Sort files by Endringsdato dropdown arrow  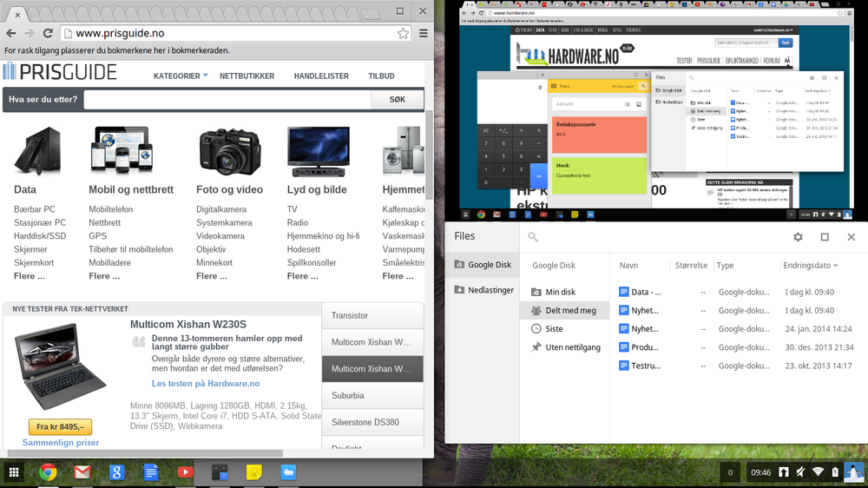(835, 266)
